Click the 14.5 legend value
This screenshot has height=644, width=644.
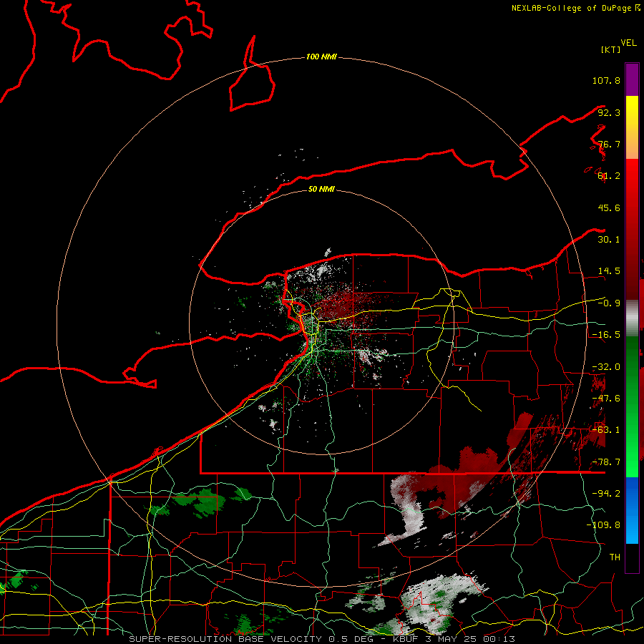click(609, 271)
